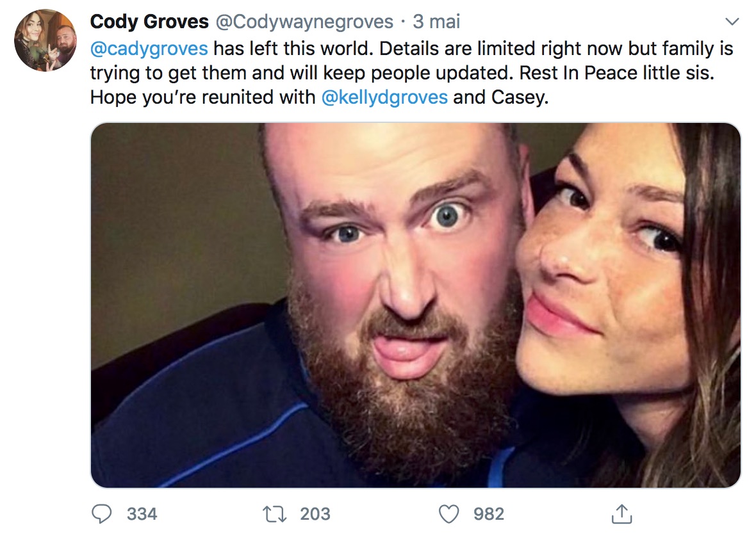Viewport: 756px width, 539px height.
Task: Open the reply speech bubble icon
Action: click(x=102, y=514)
